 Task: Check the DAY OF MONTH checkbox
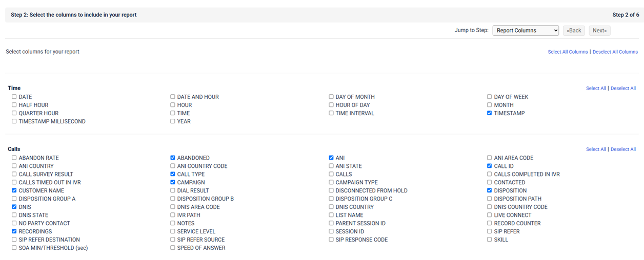(331, 97)
